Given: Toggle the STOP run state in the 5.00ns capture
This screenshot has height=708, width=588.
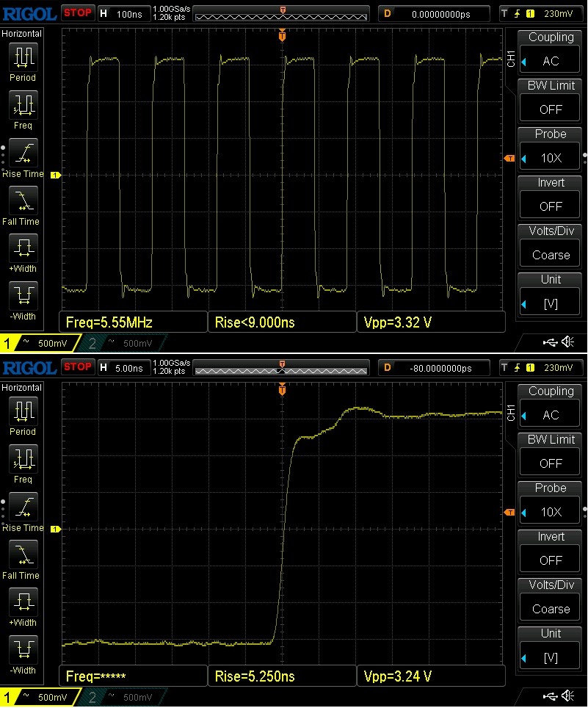Looking at the screenshot, I should click(x=78, y=366).
